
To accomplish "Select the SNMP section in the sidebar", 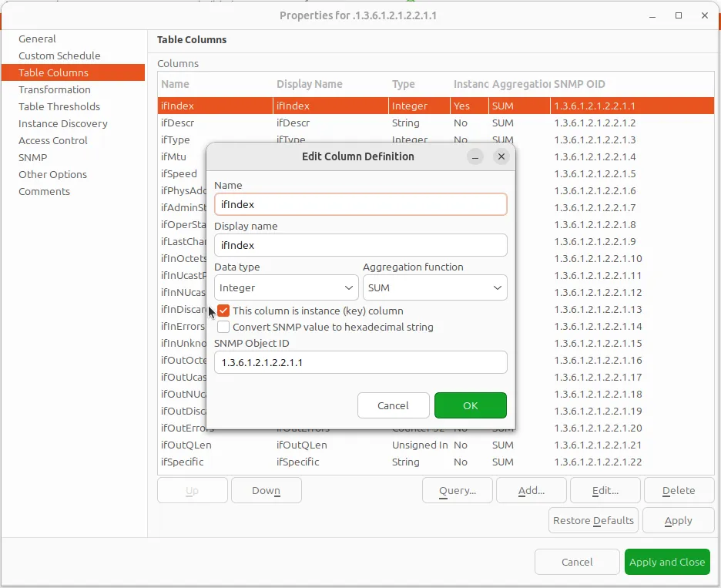I will tap(32, 157).
